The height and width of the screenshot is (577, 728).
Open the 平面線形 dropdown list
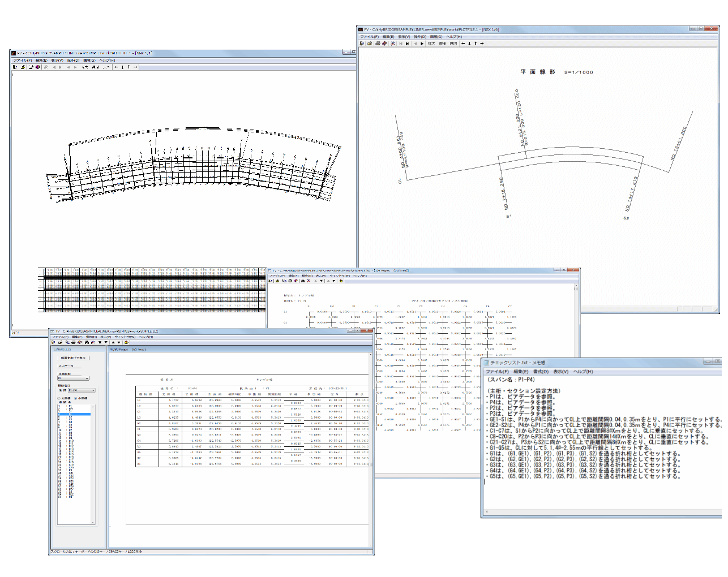tap(87, 378)
